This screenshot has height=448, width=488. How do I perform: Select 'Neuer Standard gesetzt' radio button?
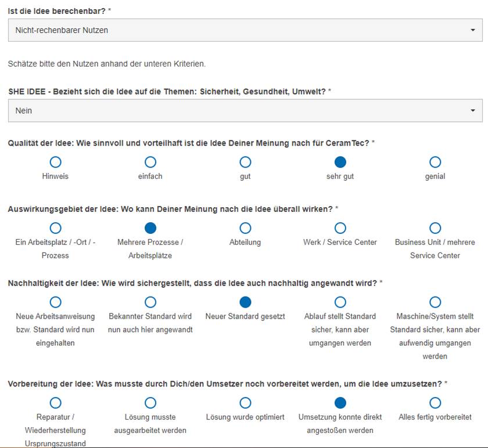click(x=245, y=302)
